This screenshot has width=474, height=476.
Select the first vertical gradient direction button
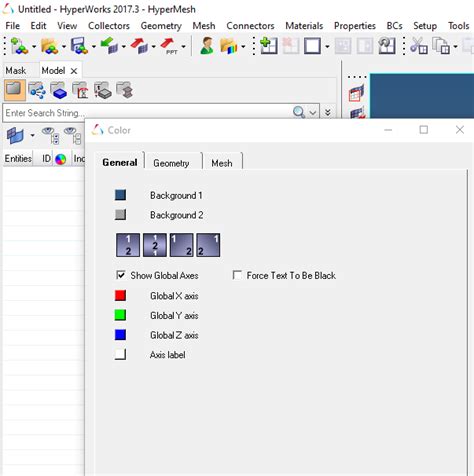[128, 245]
